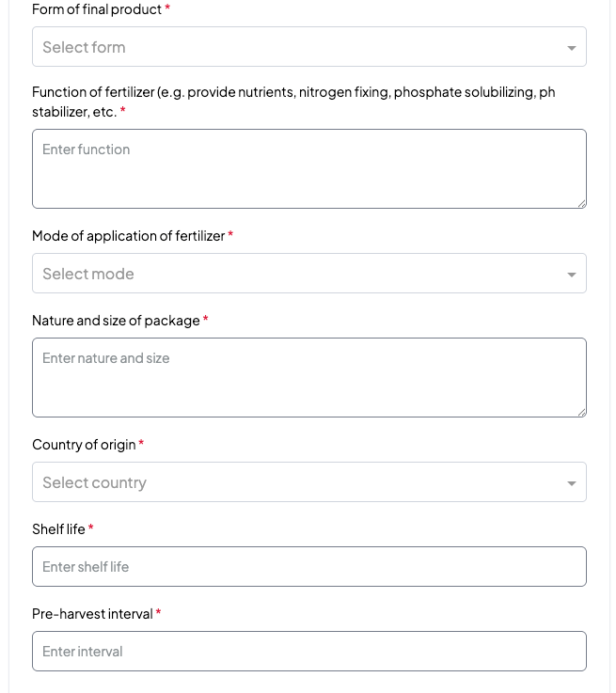616x693 pixels.
Task: Click the Mode of application of fertilizer label
Action: (x=129, y=236)
